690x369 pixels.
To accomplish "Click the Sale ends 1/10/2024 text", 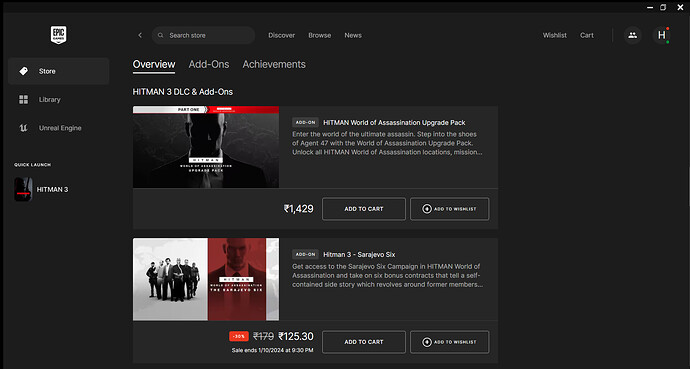I will pyautogui.click(x=272, y=351).
